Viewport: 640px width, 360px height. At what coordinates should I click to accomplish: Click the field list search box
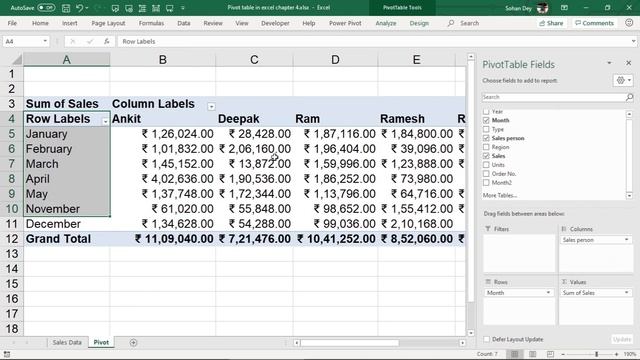tap(553, 97)
